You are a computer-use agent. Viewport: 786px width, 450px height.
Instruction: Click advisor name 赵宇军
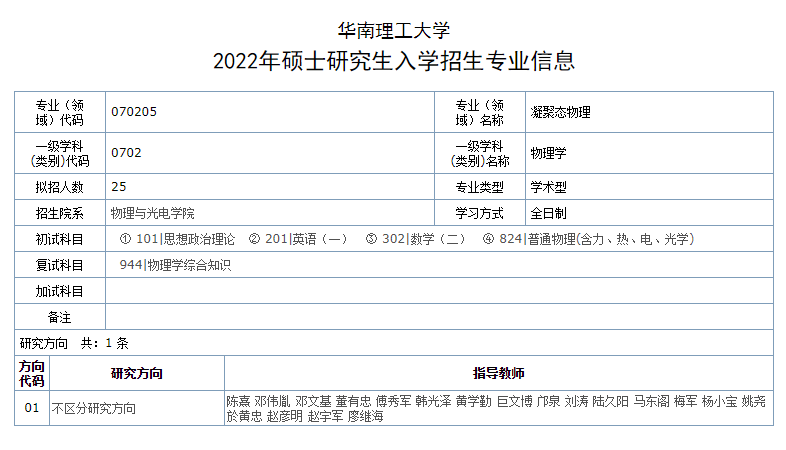click(x=325, y=416)
